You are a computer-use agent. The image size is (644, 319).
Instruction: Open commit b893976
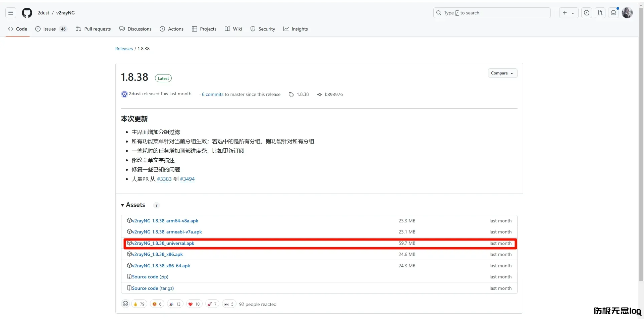(330, 95)
